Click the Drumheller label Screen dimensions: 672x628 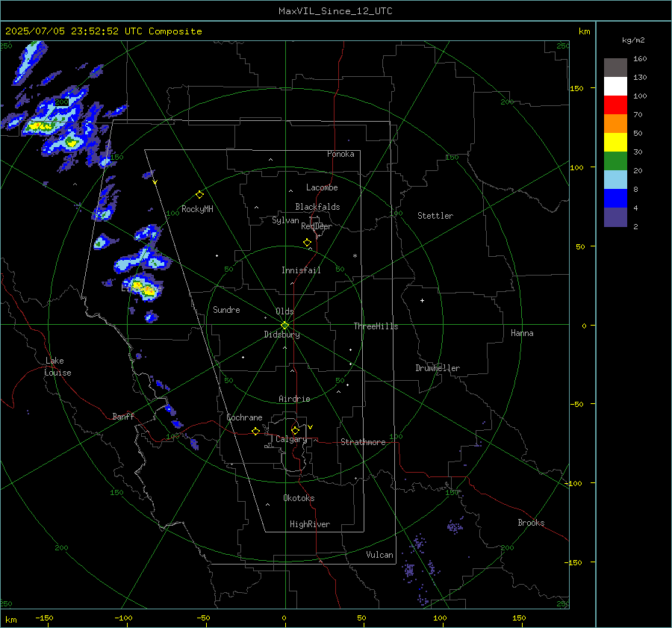(438, 368)
